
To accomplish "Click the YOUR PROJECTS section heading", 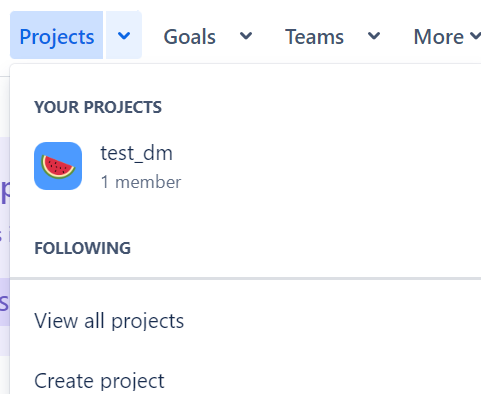I will (x=98, y=107).
